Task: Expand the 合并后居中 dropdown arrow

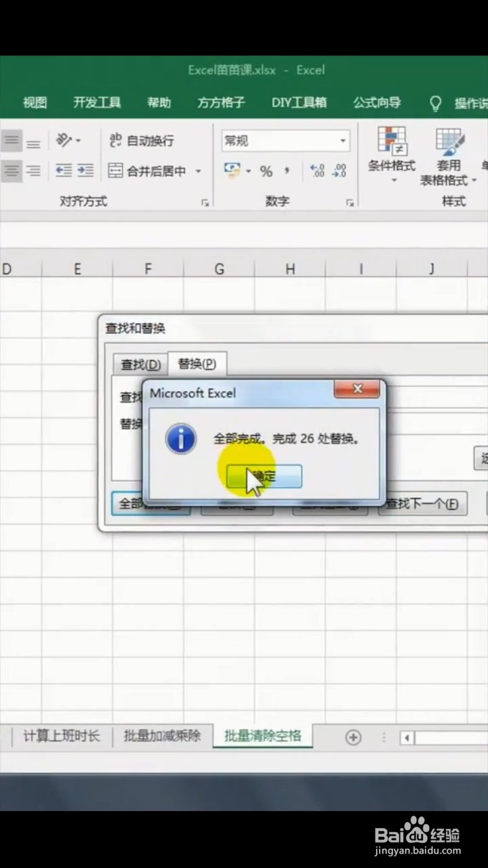Action: 198,171
